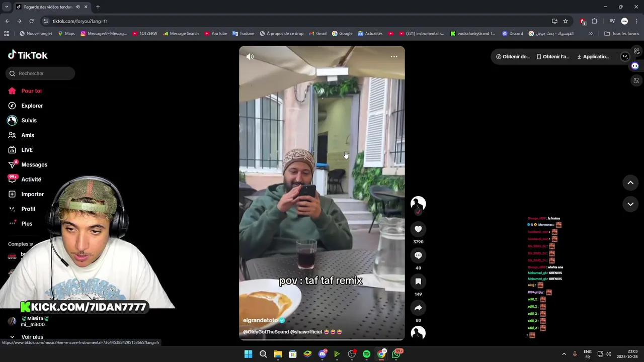The height and width of the screenshot is (362, 644).
Task: Open the Suivis page
Action: pos(23,121)
